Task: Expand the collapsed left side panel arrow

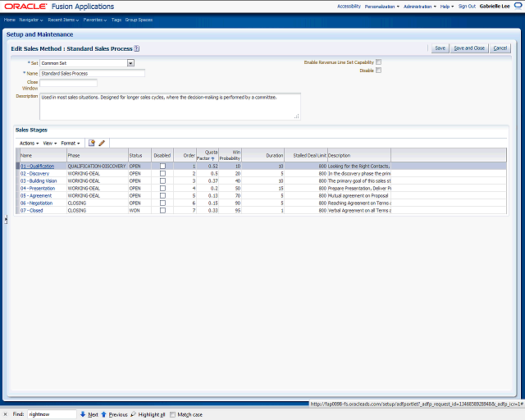Action: pos(6,219)
